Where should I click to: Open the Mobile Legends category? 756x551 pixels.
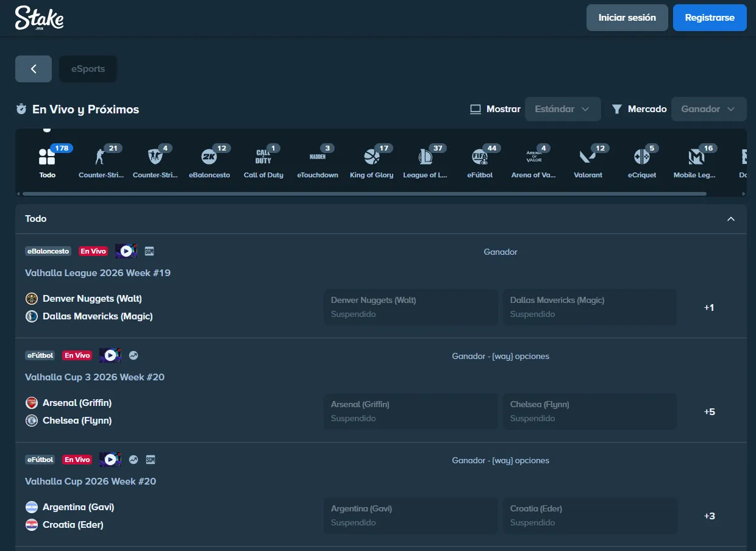(694, 162)
